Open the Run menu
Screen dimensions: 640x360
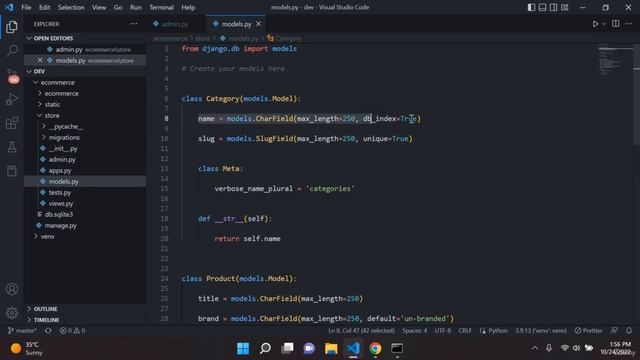(x=136, y=7)
